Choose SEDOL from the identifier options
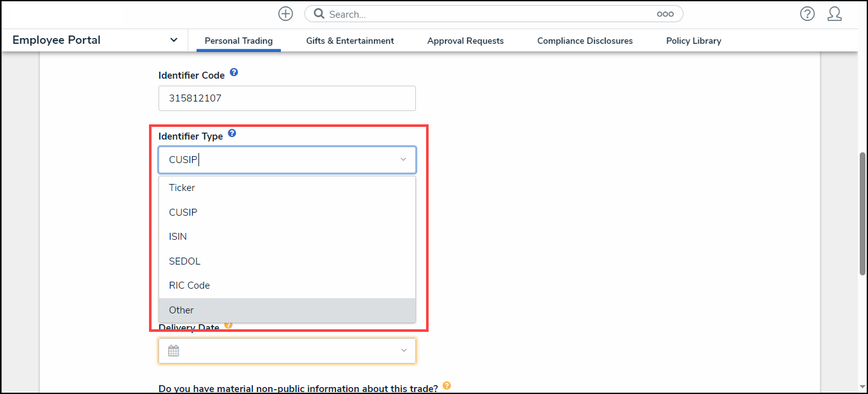The width and height of the screenshot is (868, 394). (184, 261)
